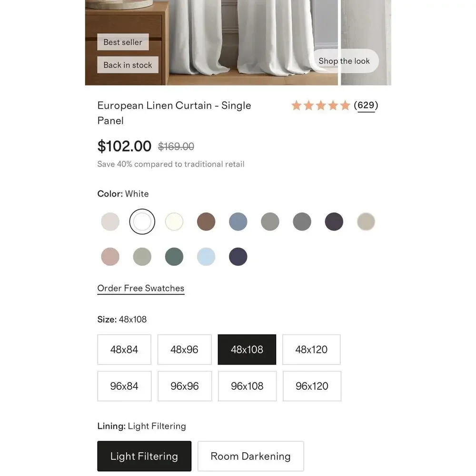Click the five-star rating icons
The image size is (476, 476).
click(321, 106)
